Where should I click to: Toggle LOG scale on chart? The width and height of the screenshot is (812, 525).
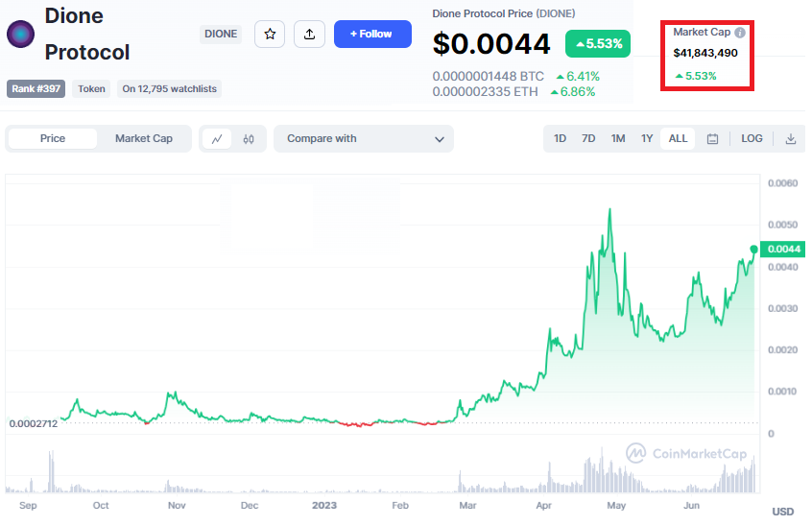752,139
